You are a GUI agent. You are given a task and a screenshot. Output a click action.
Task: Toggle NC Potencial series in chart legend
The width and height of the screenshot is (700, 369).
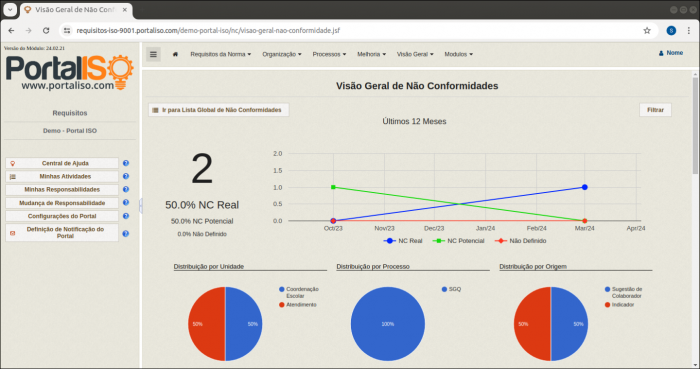pos(459,241)
